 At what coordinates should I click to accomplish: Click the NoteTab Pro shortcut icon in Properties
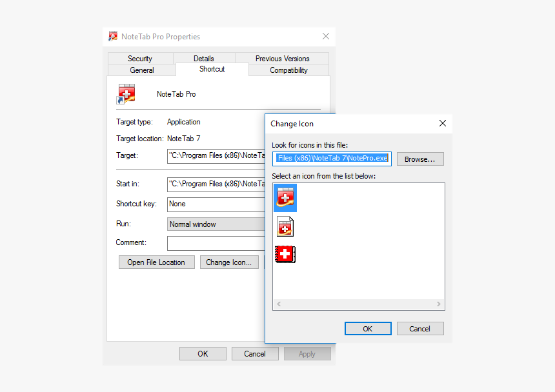pos(126,94)
